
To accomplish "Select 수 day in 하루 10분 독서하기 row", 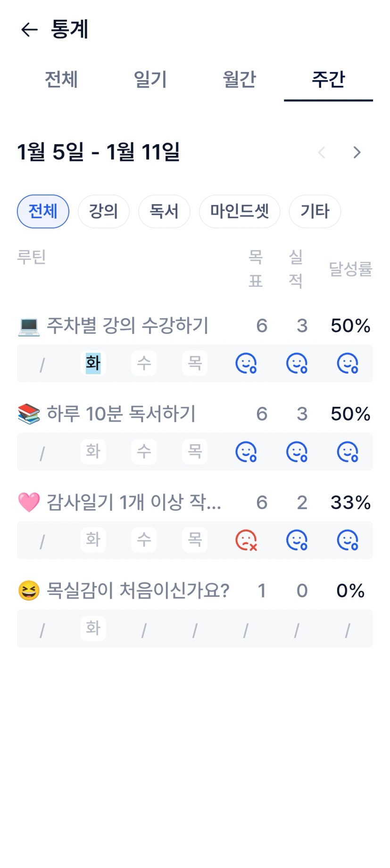I will pyautogui.click(x=144, y=452).
